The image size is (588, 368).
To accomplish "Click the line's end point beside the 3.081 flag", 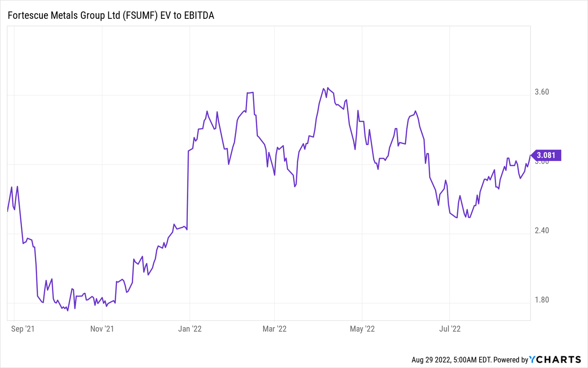I will 530,156.
